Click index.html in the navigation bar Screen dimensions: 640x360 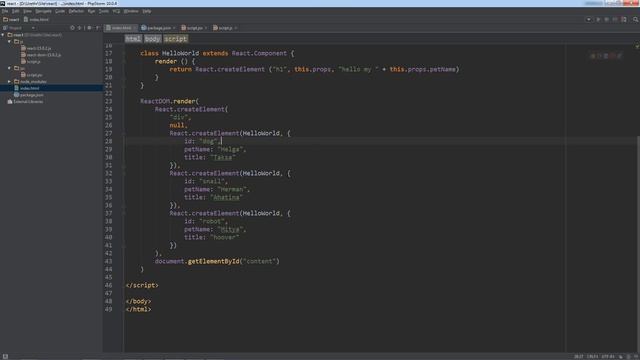tap(36, 20)
